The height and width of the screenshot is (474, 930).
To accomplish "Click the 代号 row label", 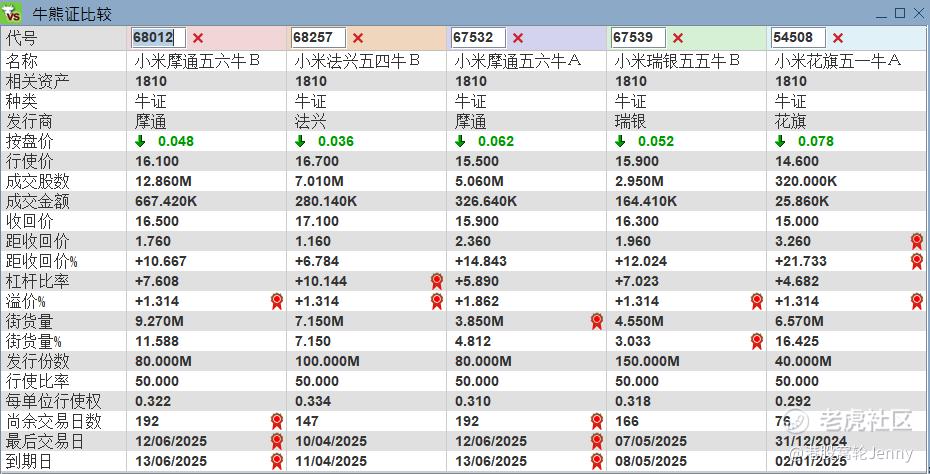I will coord(21,39).
